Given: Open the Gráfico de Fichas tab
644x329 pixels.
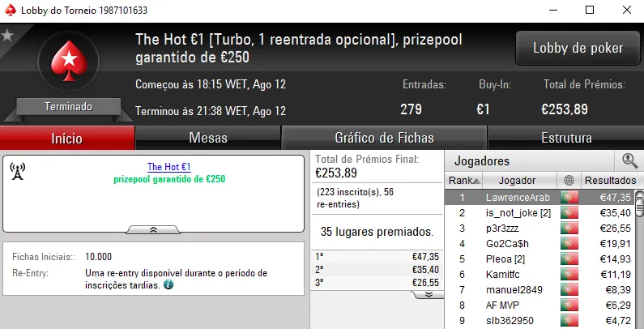Looking at the screenshot, I should click(x=384, y=138).
